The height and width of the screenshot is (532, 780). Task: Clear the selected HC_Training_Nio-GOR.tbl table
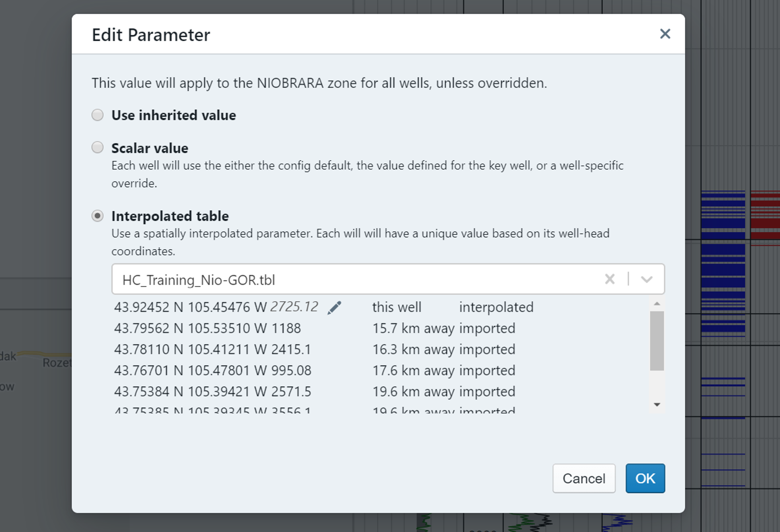610,279
